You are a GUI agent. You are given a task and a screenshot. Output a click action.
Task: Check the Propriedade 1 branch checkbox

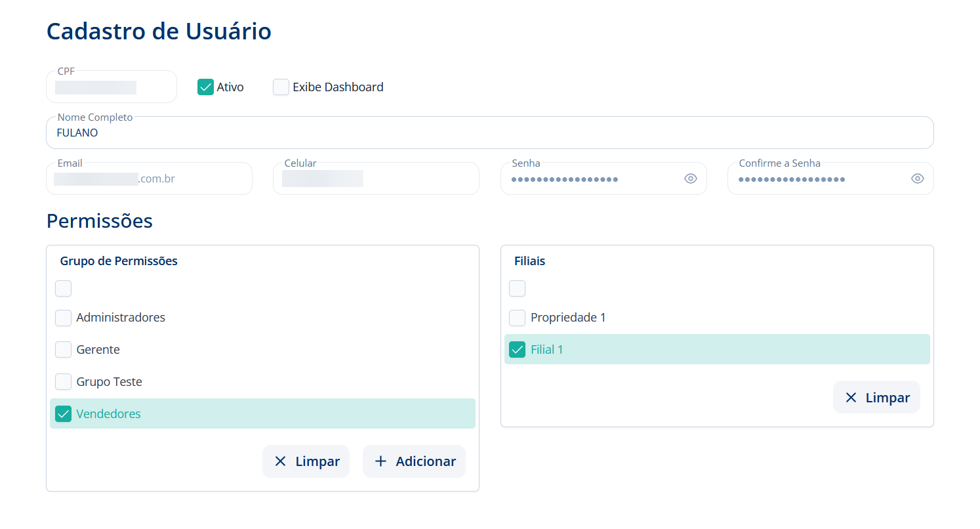[x=518, y=318]
